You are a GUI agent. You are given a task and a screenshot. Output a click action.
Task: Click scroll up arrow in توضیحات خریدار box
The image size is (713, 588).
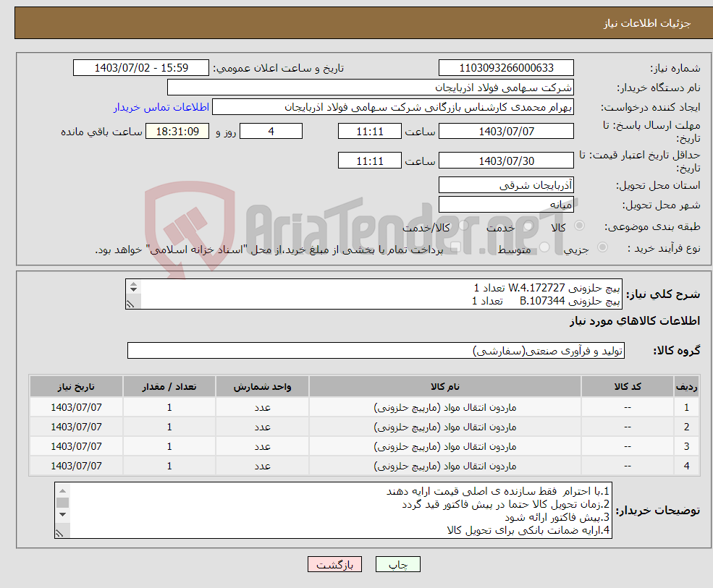coord(62,491)
